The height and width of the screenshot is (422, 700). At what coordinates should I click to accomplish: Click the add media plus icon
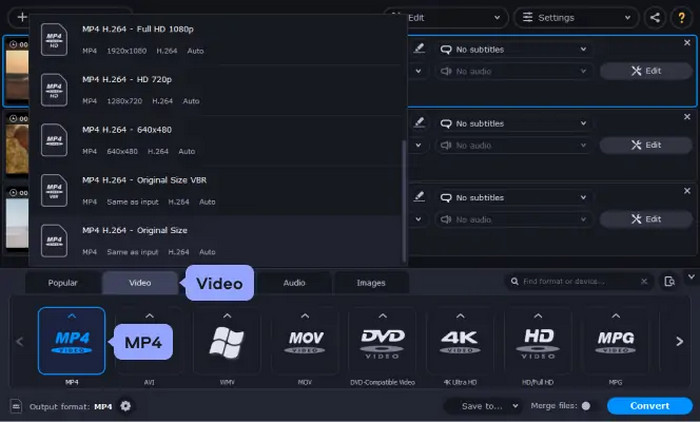[22, 17]
